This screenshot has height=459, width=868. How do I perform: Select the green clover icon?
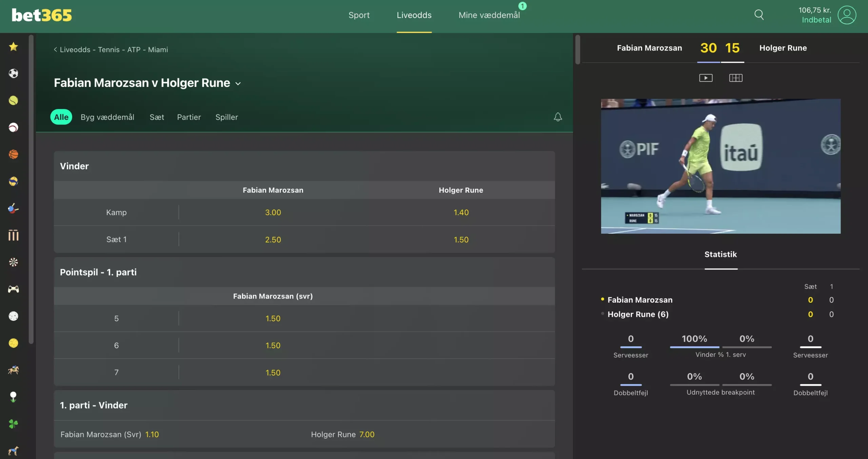[14, 424]
